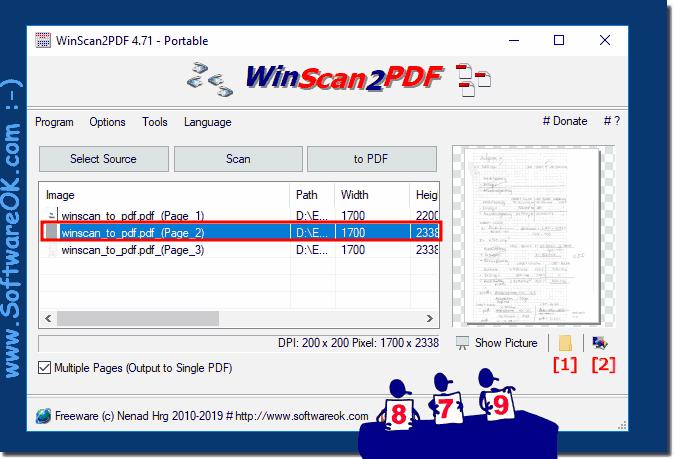Maximize the WinScan2PDF window

[x=559, y=40]
